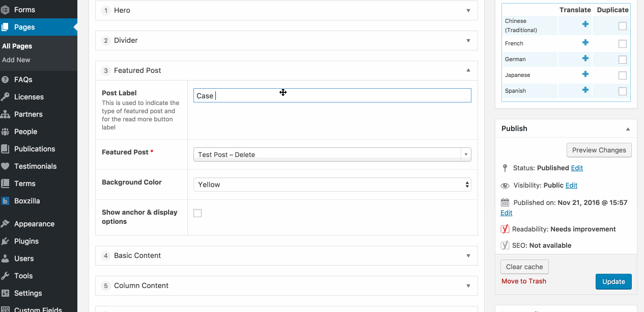Screen dimensions: 644x312
Task: Click the Terms book icon
Action: (x=5, y=184)
